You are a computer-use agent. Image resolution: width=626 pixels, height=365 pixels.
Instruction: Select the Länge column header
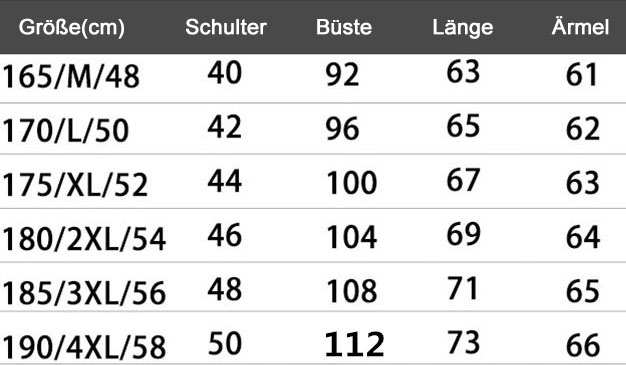coord(463,28)
